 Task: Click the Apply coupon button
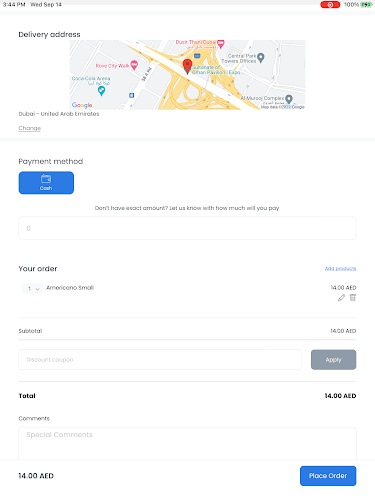tap(333, 360)
